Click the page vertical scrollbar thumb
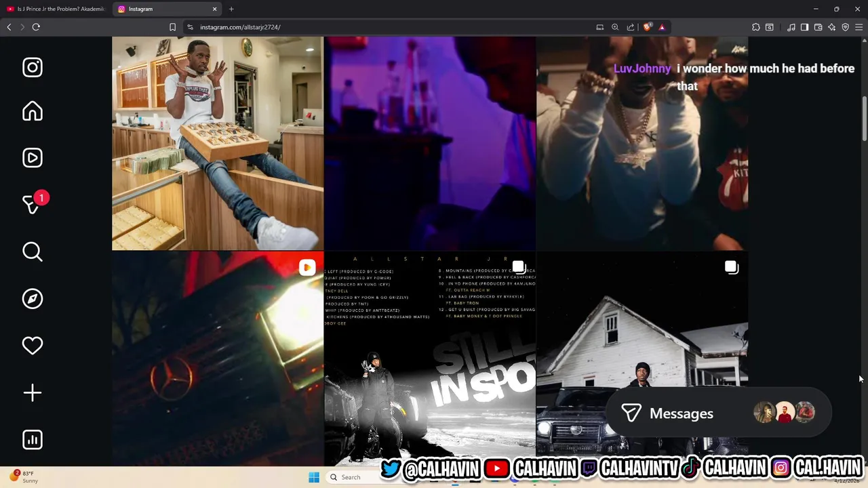Screen dimensions: 868x488 pos(864,119)
